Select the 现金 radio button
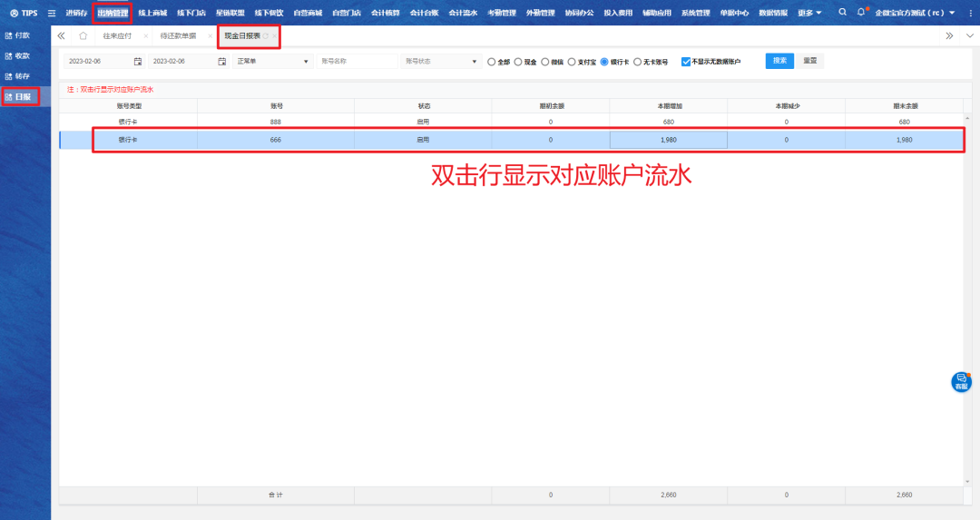Viewport: 980px width, 520px height. click(518, 62)
